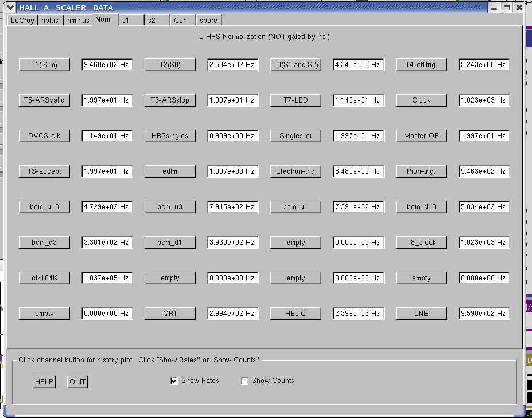
Task: Click the HRSsingles channel button
Action: [x=170, y=136]
